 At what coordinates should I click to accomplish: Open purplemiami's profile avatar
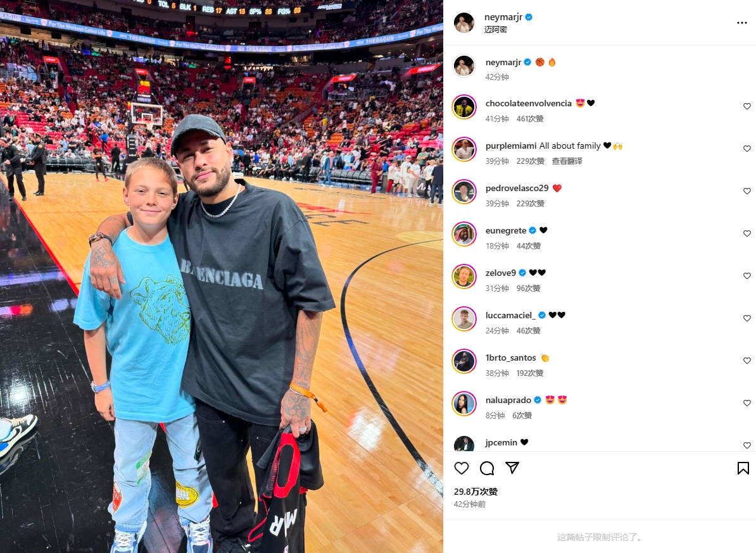pos(464,149)
